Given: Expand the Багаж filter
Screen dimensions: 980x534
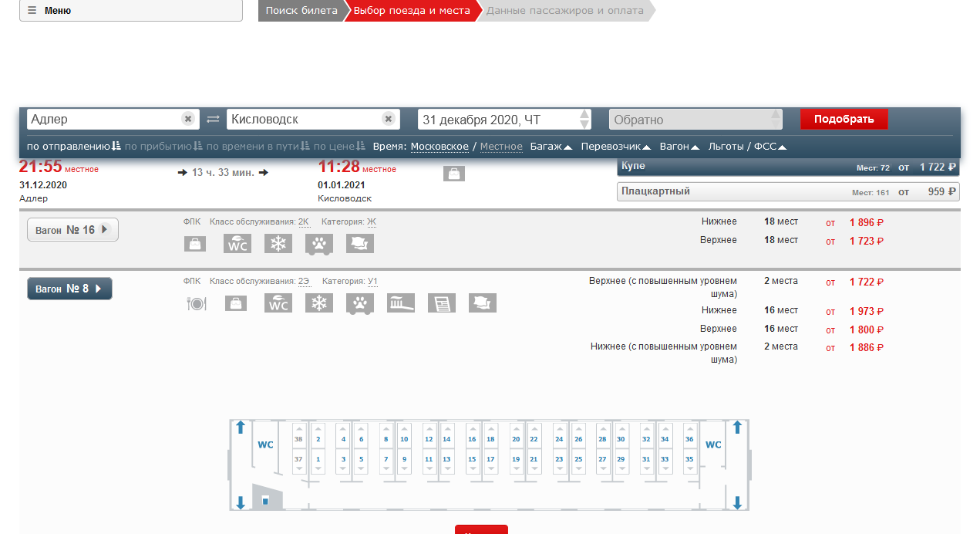Looking at the screenshot, I should click(551, 147).
